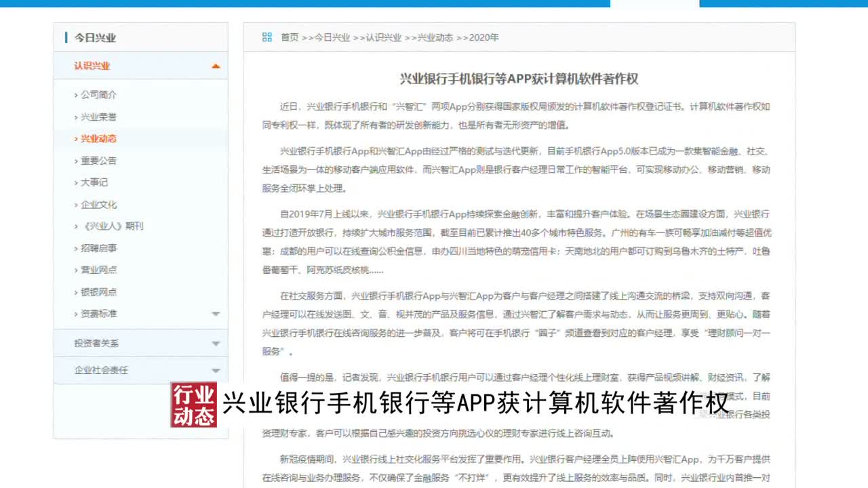Open the 大事记 sidebar item
The image size is (868, 488).
pyautogui.click(x=94, y=182)
